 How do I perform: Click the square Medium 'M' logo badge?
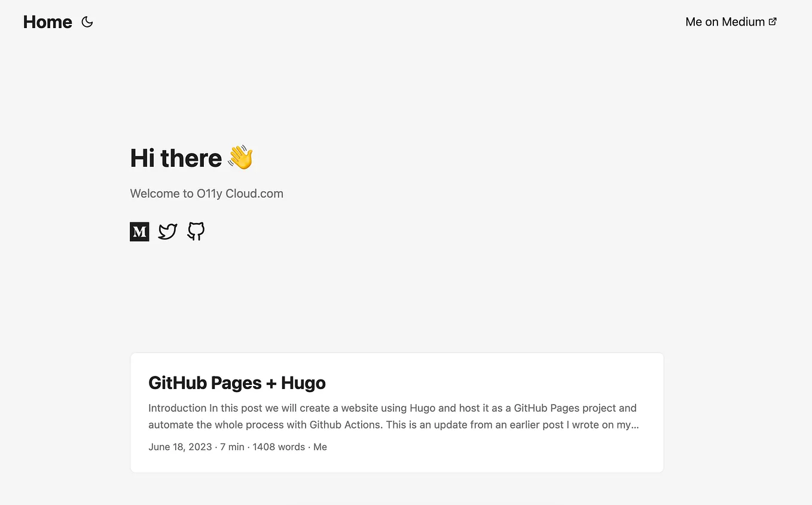(139, 231)
